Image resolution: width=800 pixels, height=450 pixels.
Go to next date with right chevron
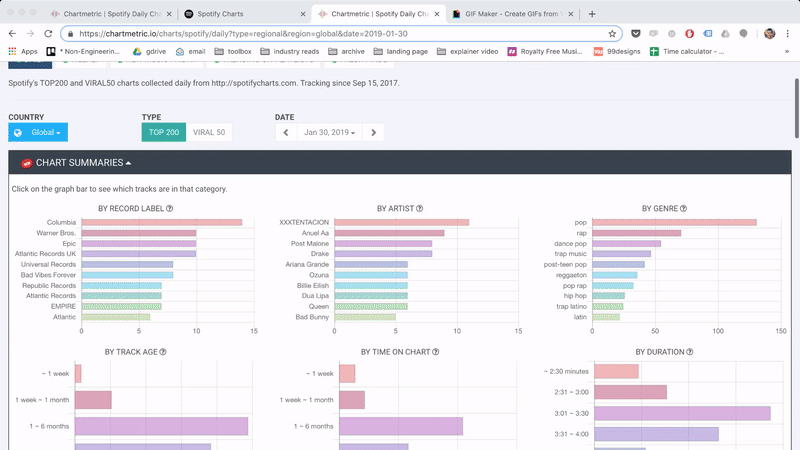[x=373, y=132]
